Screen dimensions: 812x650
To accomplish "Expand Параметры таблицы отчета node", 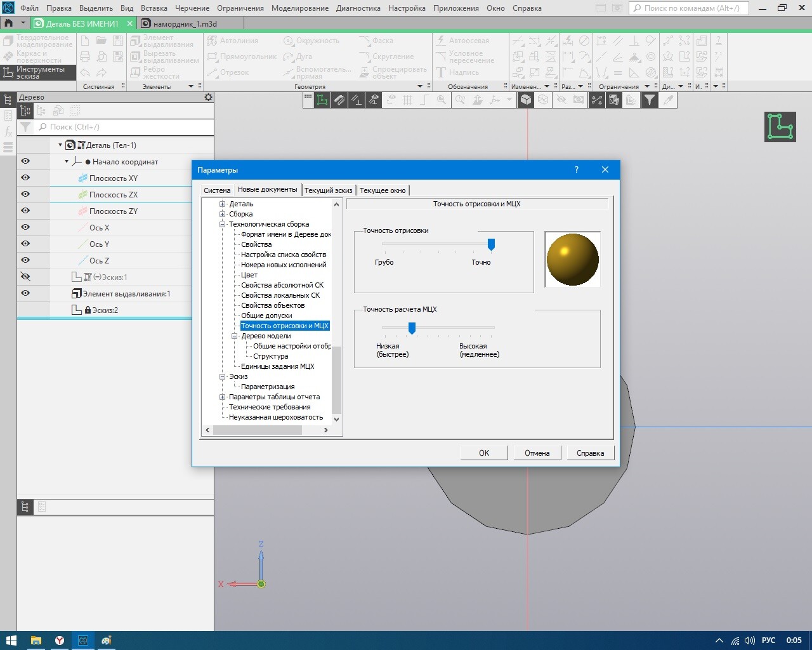I will (x=223, y=397).
